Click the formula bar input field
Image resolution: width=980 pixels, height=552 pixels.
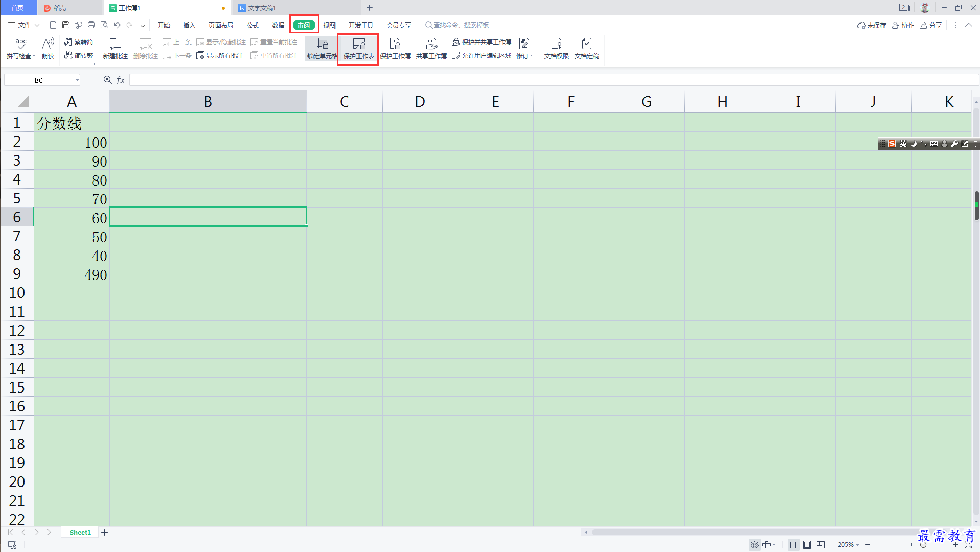[x=554, y=80]
